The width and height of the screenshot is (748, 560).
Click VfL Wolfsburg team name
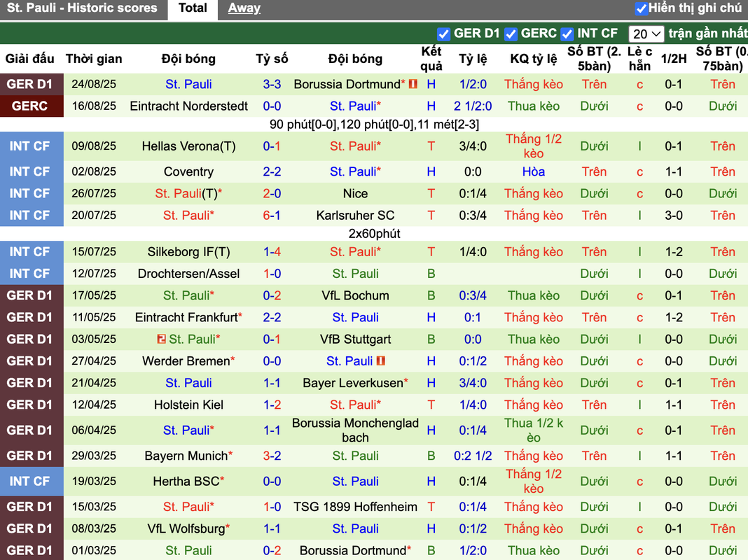point(186,529)
